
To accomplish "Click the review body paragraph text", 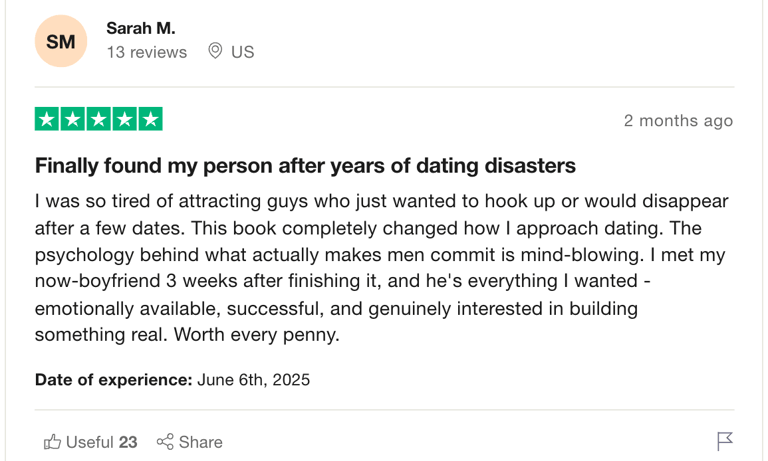I will point(382,268).
